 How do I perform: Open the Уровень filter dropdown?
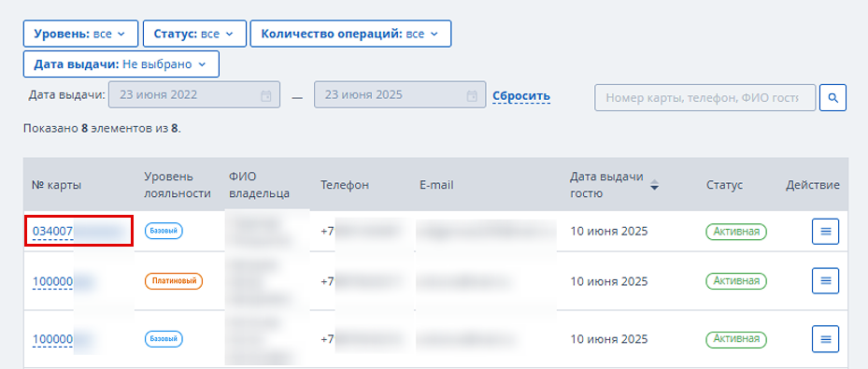(81, 34)
